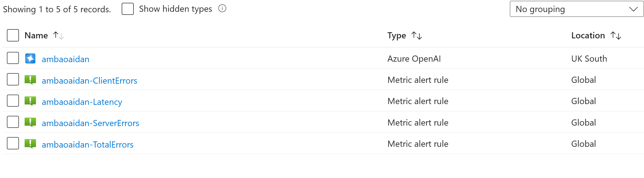Open the ambaoaidan-ServerErrors link

pyautogui.click(x=90, y=123)
